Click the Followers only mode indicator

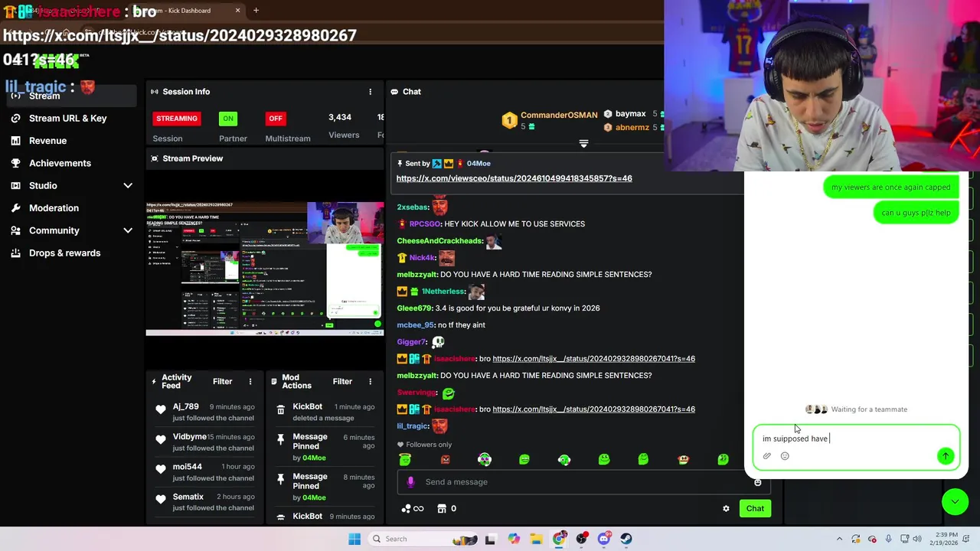pyautogui.click(x=424, y=445)
